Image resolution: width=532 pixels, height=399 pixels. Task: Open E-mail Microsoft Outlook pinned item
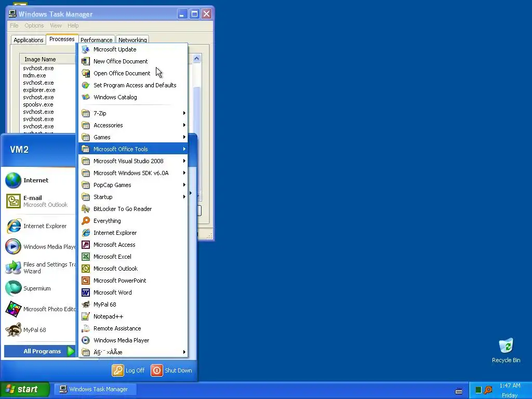[39, 201]
